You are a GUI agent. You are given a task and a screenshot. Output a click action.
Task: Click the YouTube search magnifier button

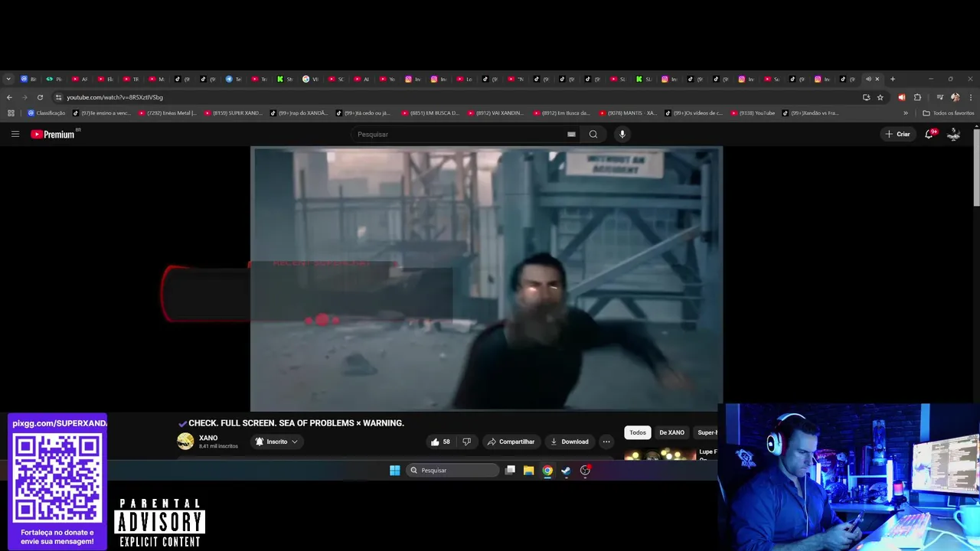[593, 134]
